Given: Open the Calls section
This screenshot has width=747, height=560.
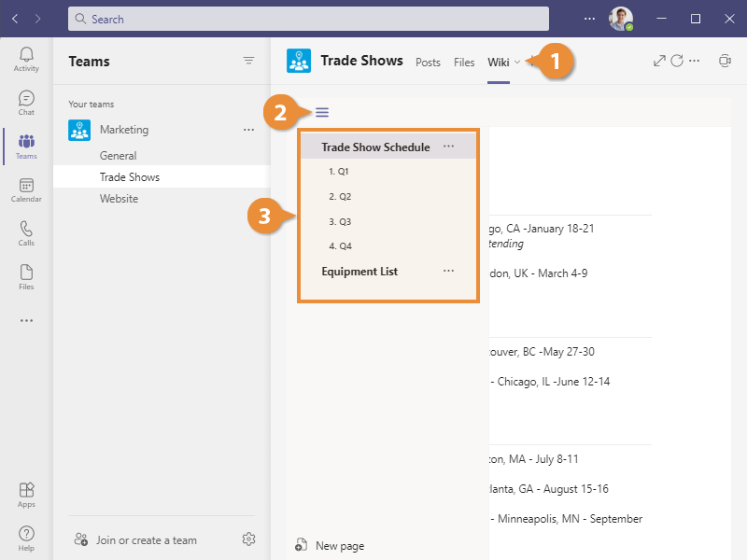Looking at the screenshot, I should (x=26, y=233).
